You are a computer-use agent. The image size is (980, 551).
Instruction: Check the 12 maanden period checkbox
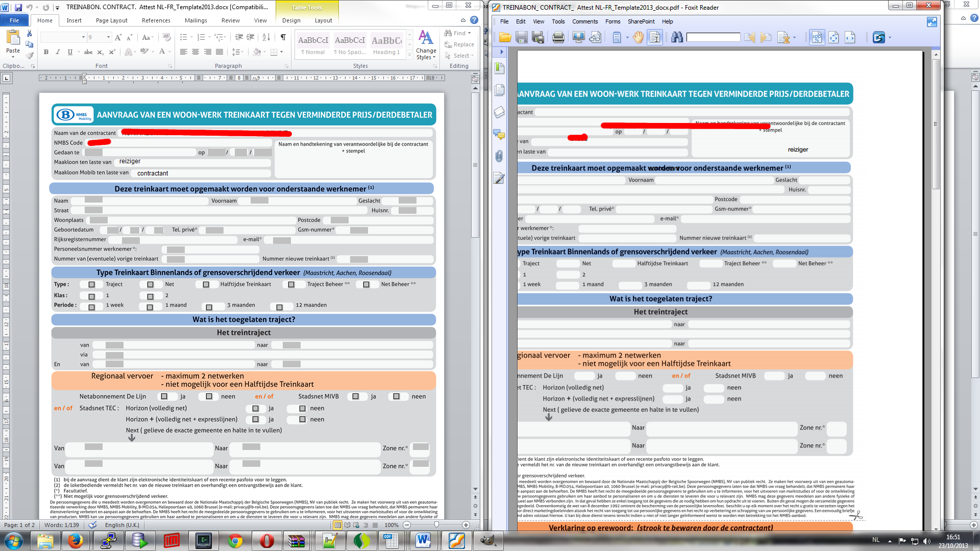280,307
